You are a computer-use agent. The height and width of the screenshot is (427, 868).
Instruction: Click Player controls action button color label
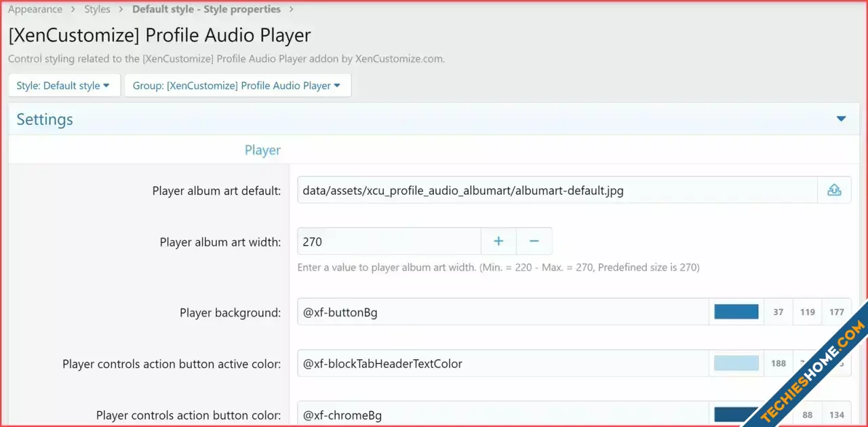coord(189,415)
